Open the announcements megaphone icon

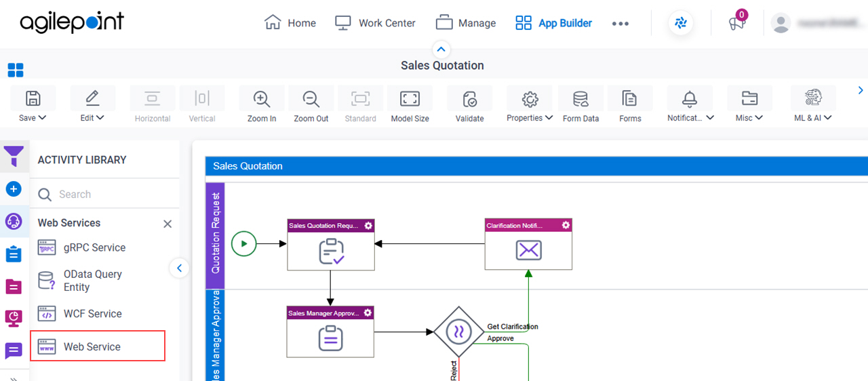[x=736, y=23]
